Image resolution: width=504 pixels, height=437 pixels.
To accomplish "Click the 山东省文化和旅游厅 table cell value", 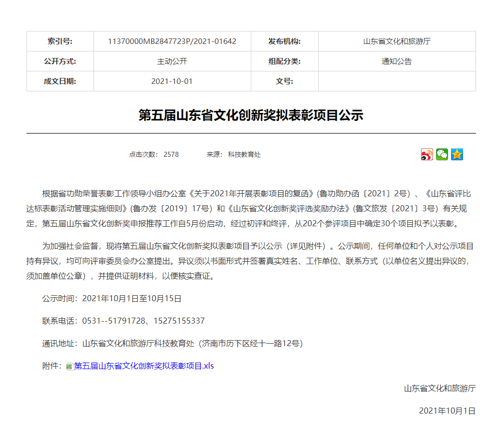I will click(x=397, y=41).
